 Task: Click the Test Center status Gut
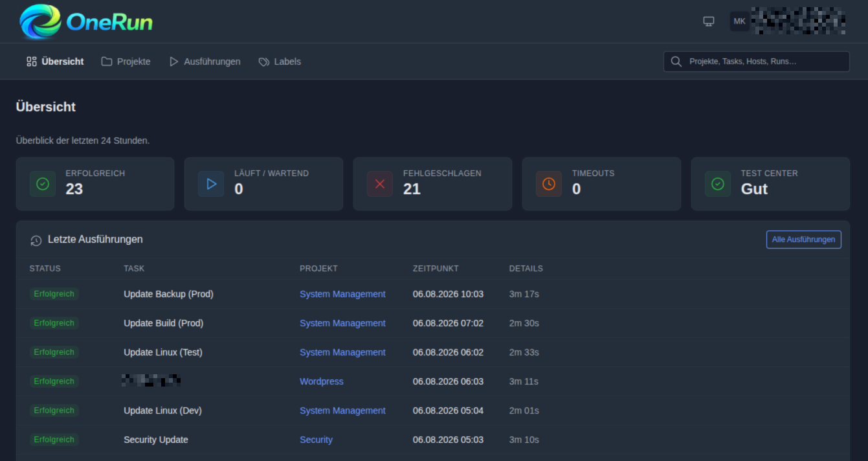pos(754,189)
